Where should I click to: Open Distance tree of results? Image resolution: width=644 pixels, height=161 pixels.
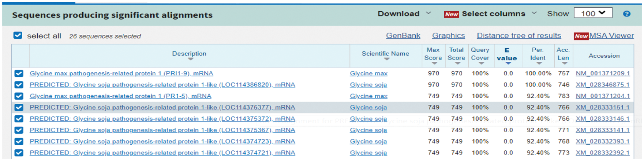coord(518,35)
